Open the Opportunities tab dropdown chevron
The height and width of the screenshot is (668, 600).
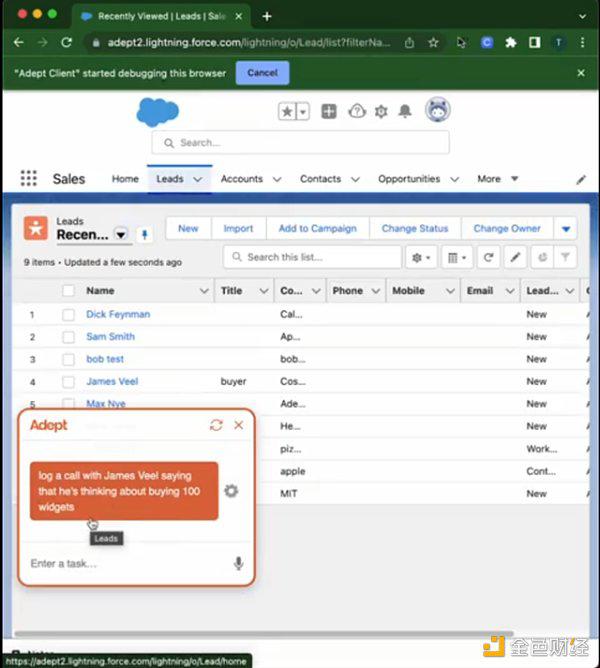(x=455, y=179)
